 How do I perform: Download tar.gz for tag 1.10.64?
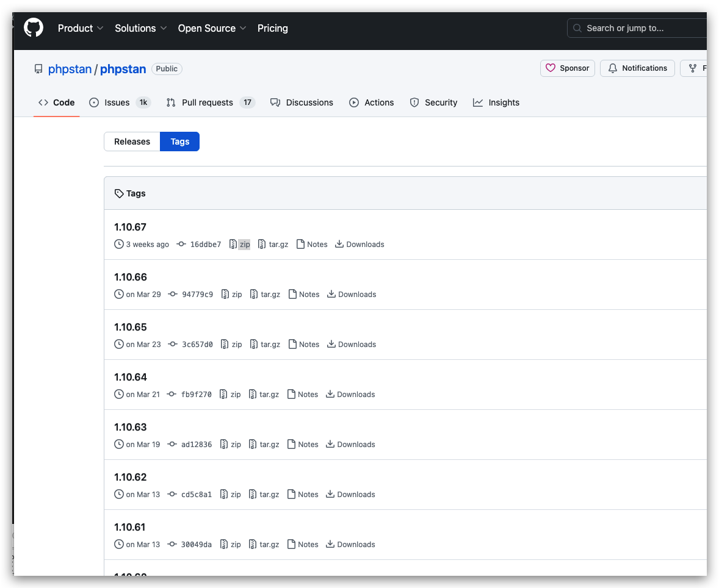point(264,394)
